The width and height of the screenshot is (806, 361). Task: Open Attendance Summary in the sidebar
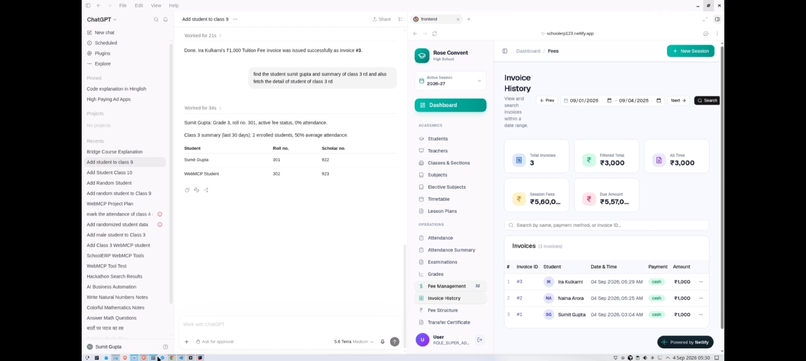pos(451,250)
